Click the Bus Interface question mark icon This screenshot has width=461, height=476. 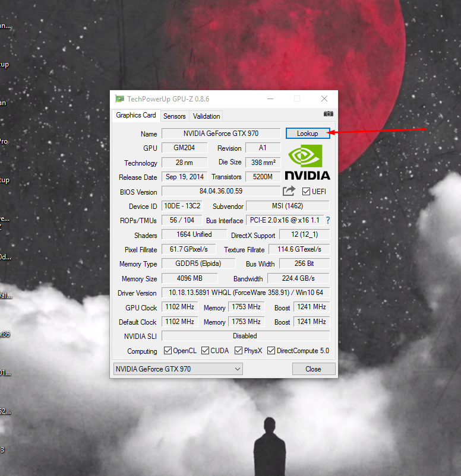click(x=328, y=220)
